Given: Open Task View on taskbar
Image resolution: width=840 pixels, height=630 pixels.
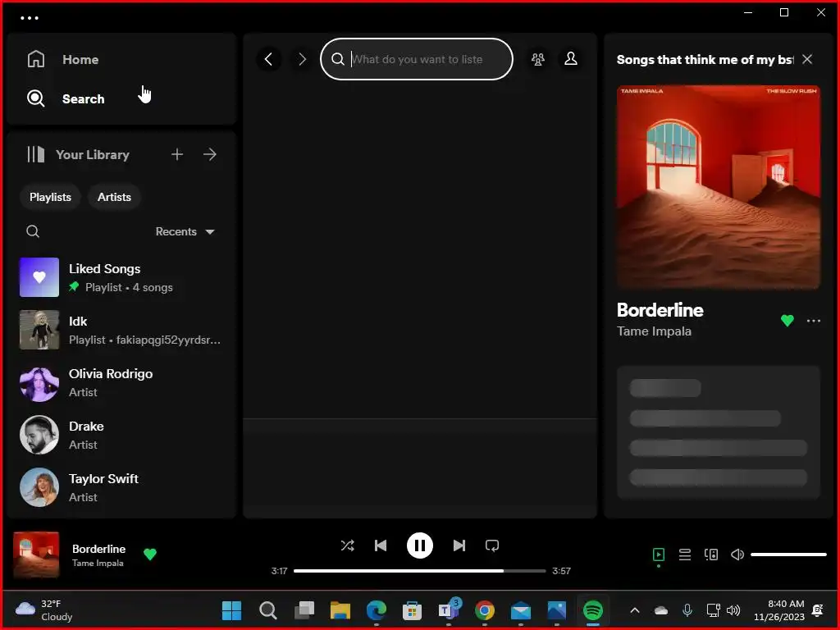Looking at the screenshot, I should click(304, 610).
